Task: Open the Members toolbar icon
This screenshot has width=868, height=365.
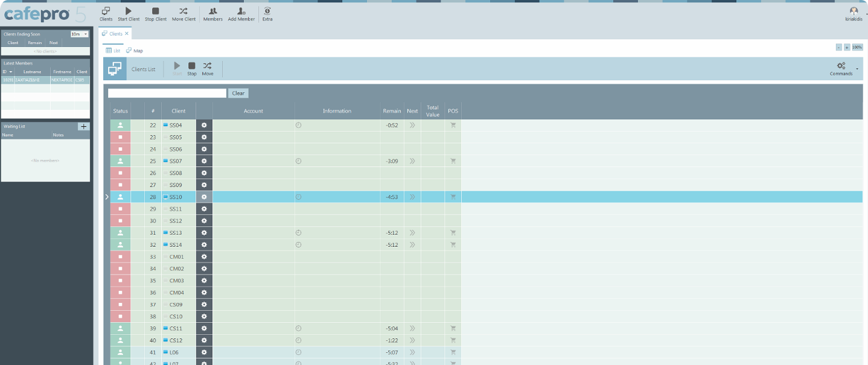Action: [212, 11]
